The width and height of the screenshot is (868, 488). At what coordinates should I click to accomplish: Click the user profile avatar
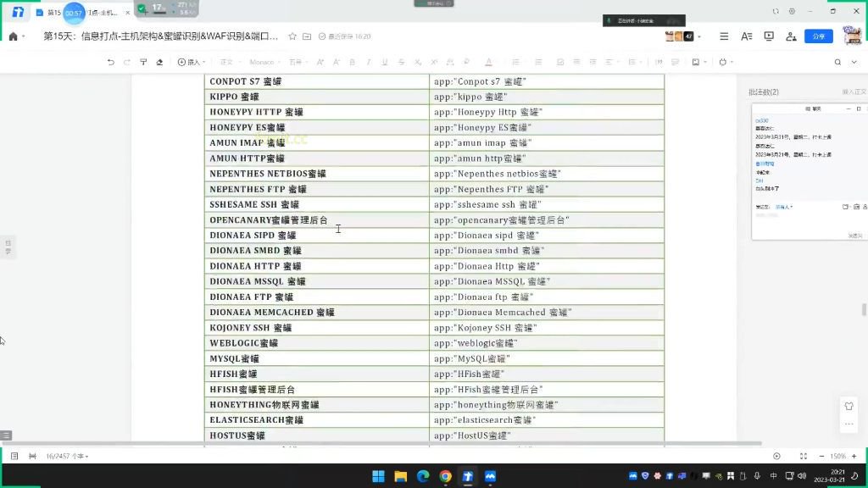coord(852,36)
